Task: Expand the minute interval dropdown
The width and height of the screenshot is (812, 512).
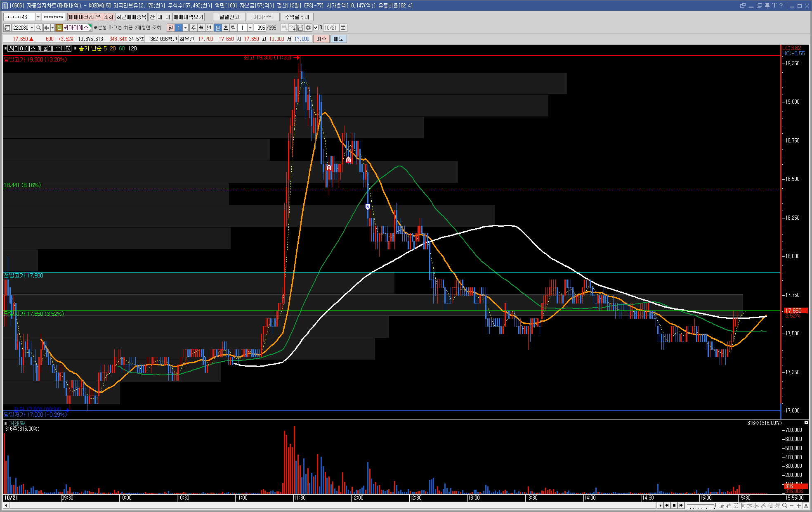Action: [250, 28]
